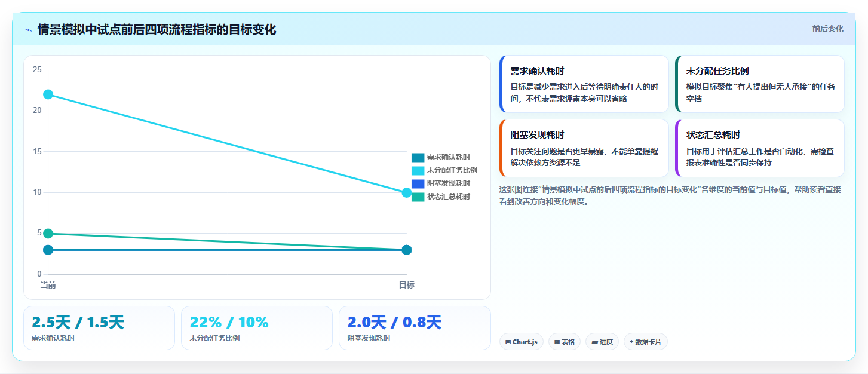Open the 阻塞发现耗时 description card

[584, 148]
